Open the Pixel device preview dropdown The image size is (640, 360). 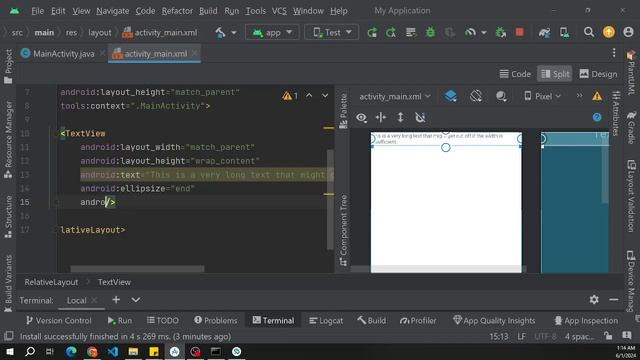point(543,96)
